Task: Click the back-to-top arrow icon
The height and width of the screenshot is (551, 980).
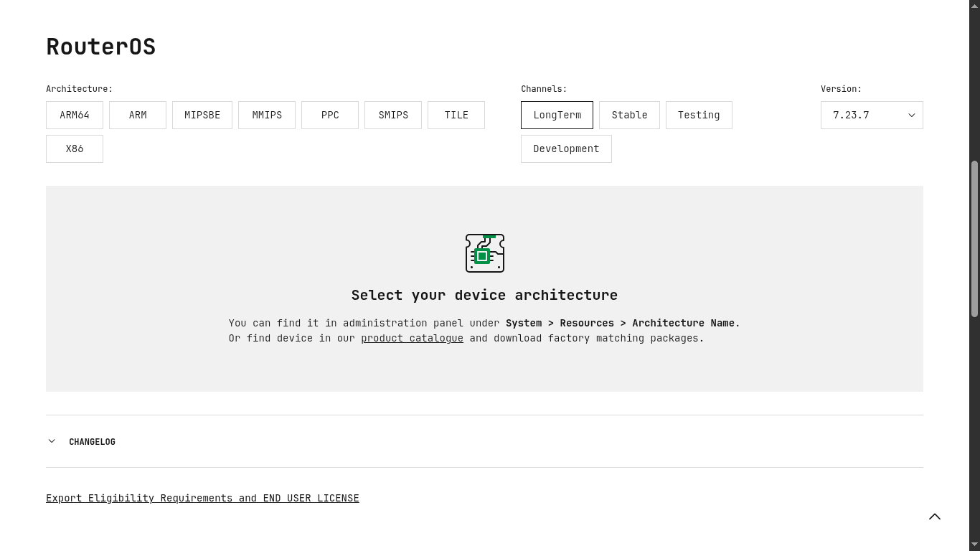Action: click(935, 517)
